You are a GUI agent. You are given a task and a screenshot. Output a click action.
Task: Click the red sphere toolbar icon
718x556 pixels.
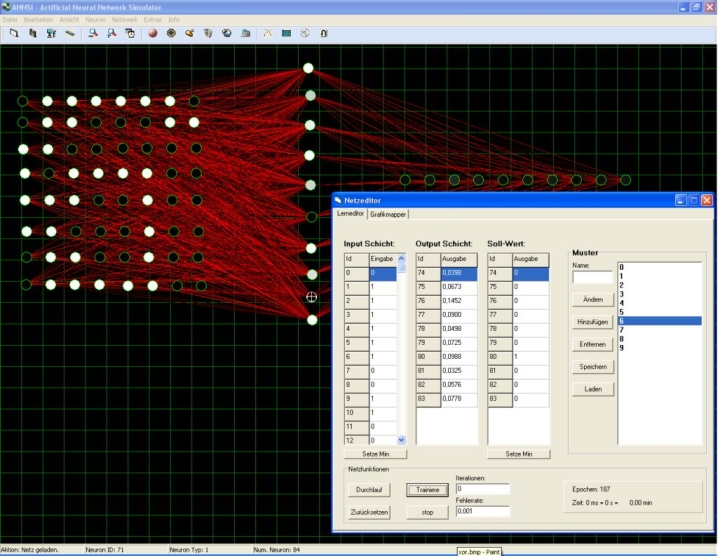pyautogui.click(x=153, y=33)
